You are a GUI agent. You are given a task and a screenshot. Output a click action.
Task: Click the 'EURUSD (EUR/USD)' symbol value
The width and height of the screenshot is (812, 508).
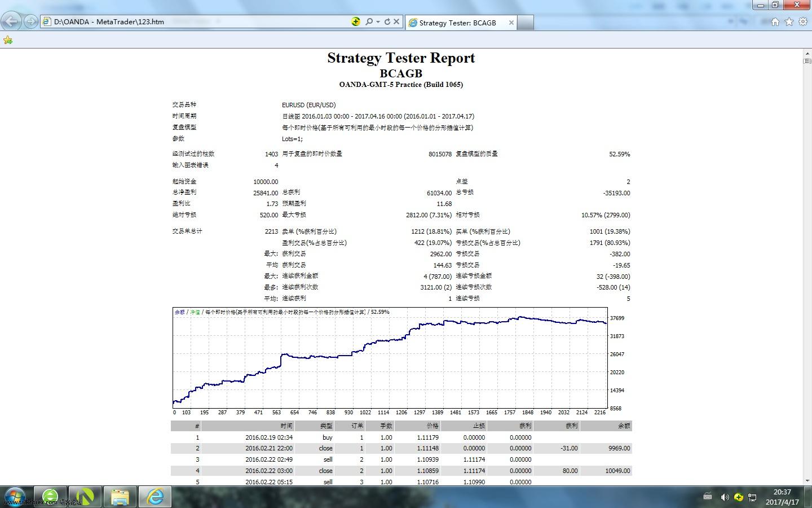pyautogui.click(x=309, y=105)
